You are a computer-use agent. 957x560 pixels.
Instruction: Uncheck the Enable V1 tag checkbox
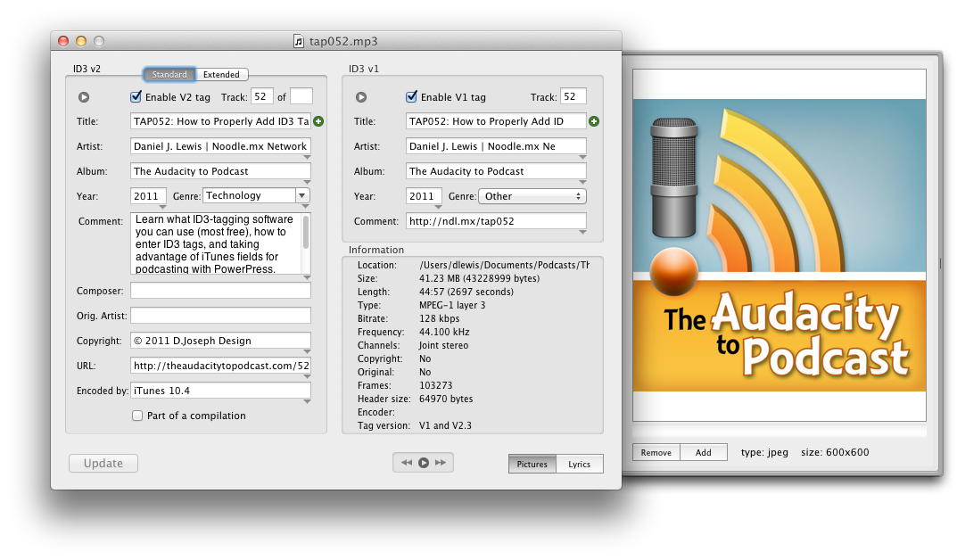[x=411, y=97]
